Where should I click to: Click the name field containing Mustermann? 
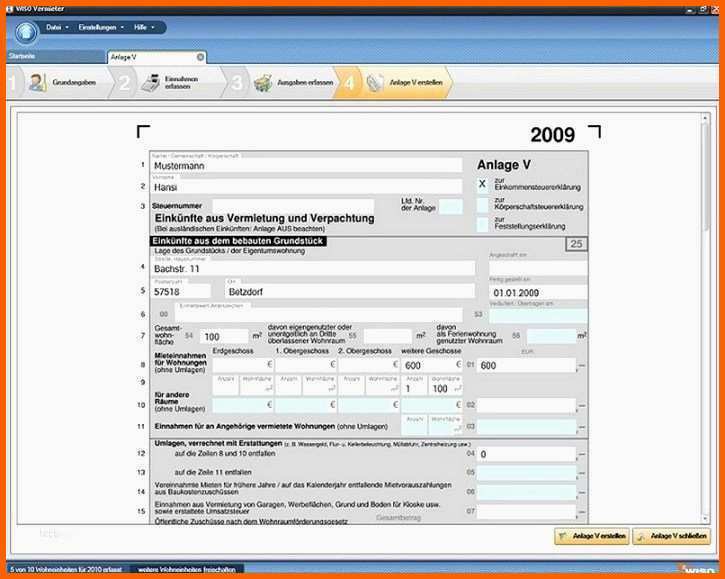[306, 166]
